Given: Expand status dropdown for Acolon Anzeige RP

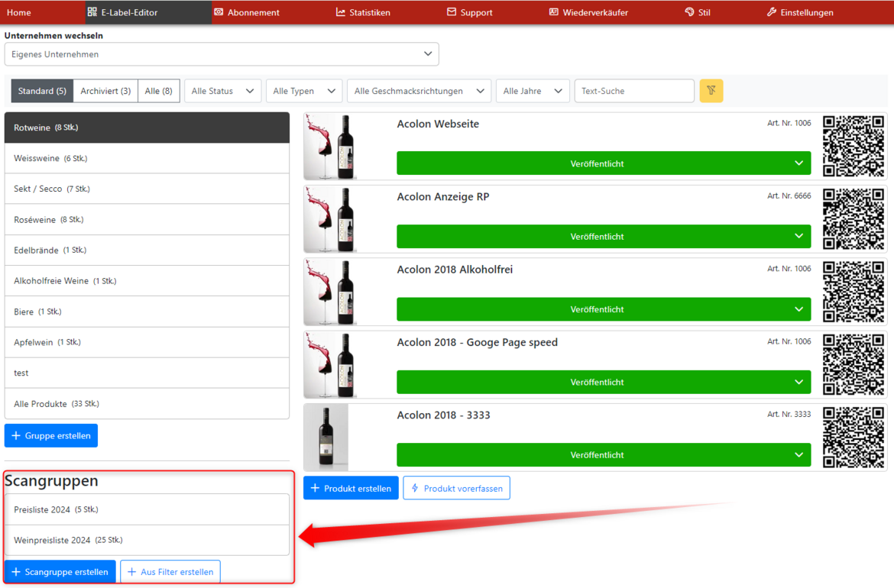Looking at the screenshot, I should tap(604, 237).
